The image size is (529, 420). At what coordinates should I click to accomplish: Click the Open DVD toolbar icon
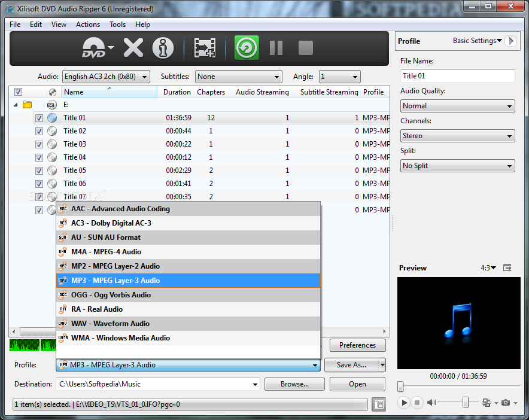coord(94,48)
